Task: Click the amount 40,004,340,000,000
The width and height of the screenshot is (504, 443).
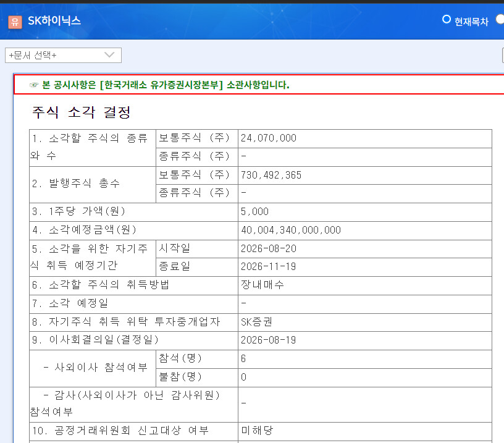Action: 291,230
